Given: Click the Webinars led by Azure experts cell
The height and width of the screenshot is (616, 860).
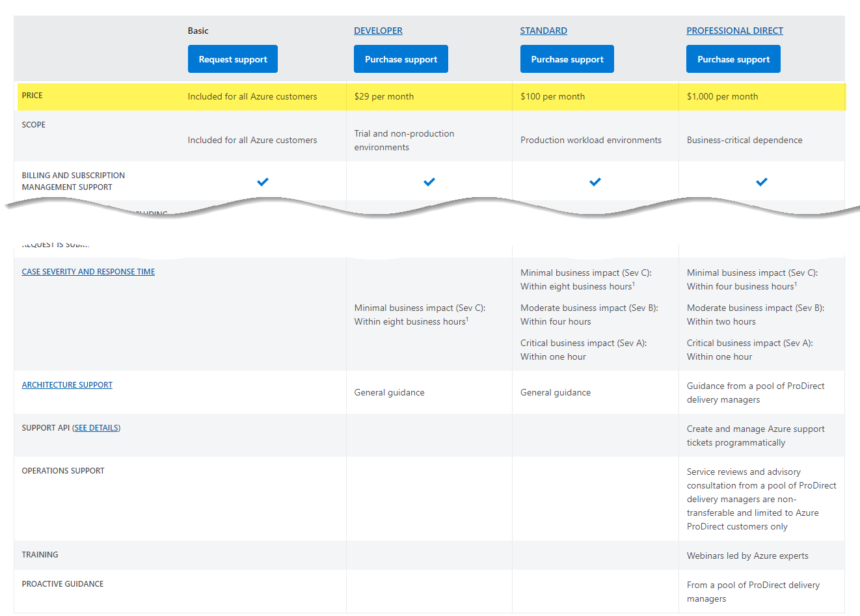Looking at the screenshot, I should (747, 556).
